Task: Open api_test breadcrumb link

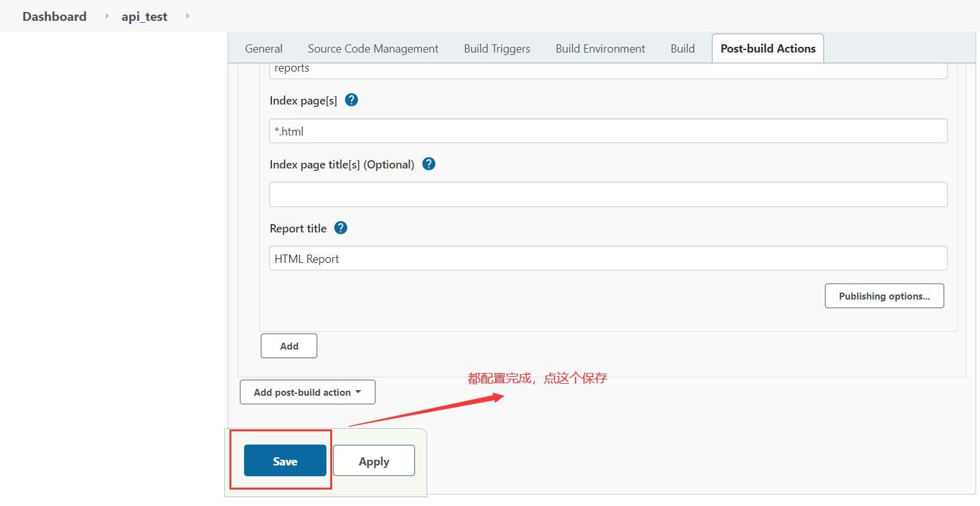Action: pos(145,16)
